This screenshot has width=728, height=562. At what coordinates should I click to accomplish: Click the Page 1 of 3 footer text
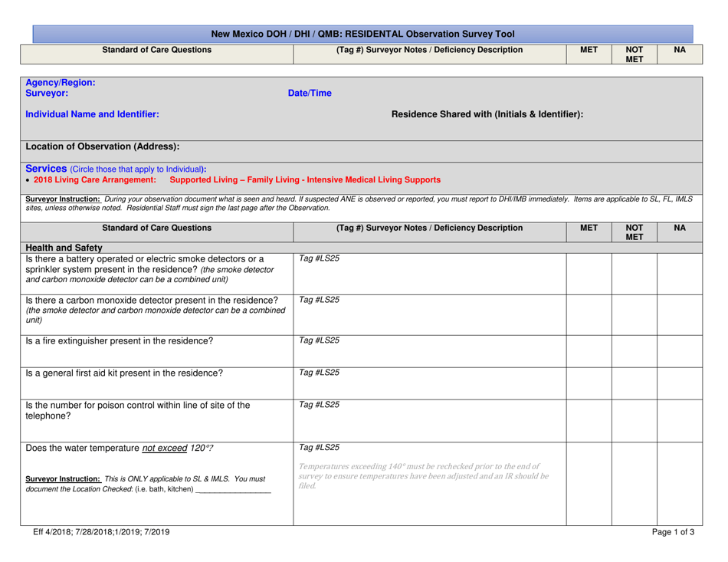(x=673, y=531)
